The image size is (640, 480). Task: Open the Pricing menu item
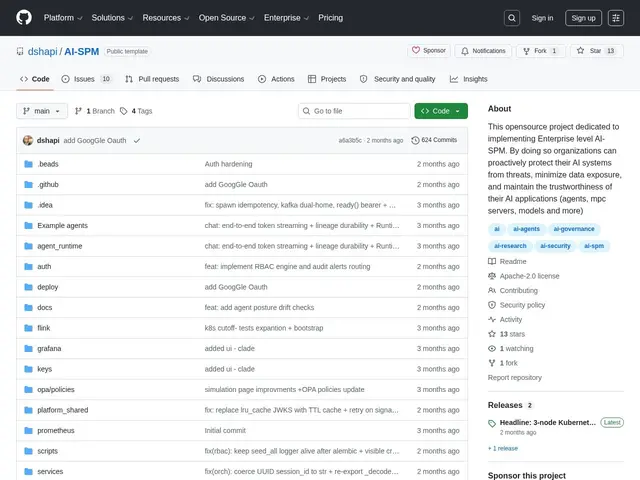[331, 18]
